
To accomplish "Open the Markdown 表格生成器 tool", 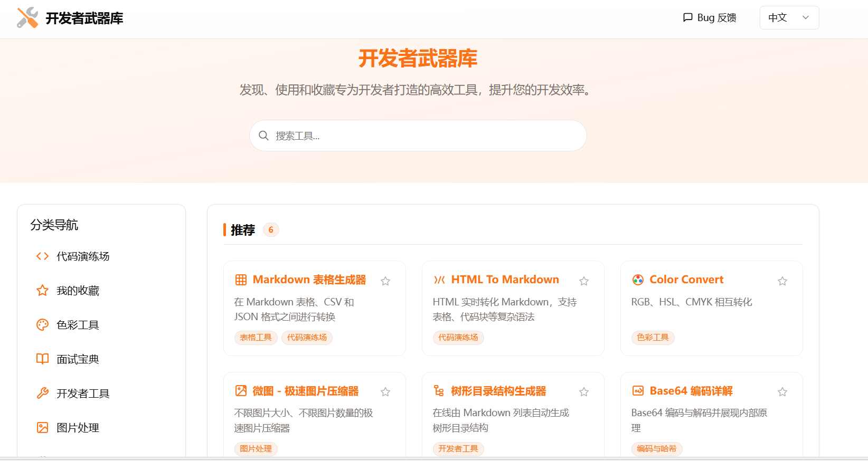I will [309, 280].
